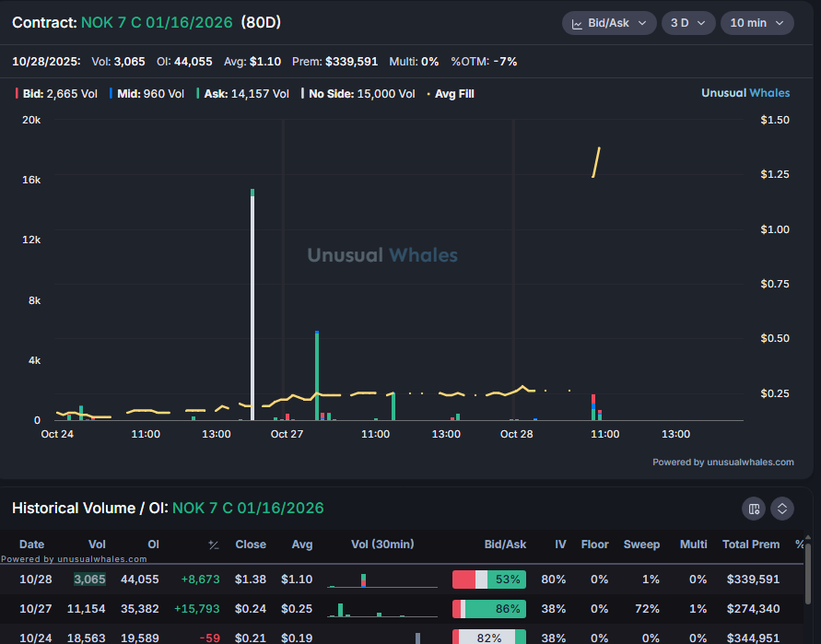Click the expand/collapse arrows icon in Historical Volume

(782, 509)
